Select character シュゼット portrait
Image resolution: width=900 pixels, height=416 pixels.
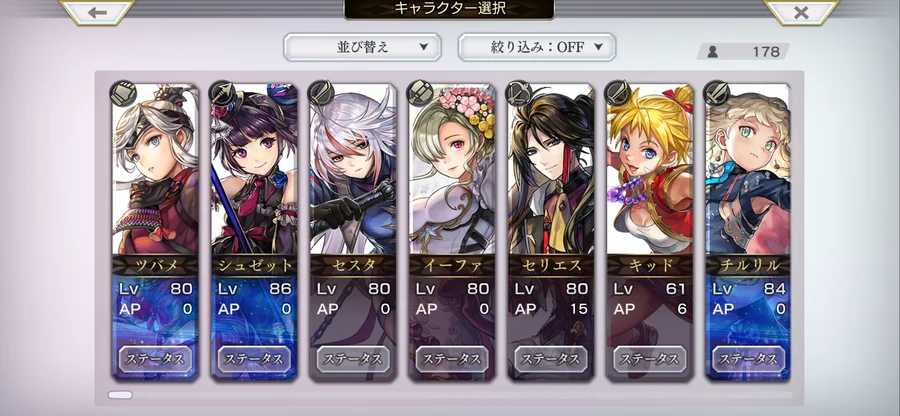[x=254, y=169]
